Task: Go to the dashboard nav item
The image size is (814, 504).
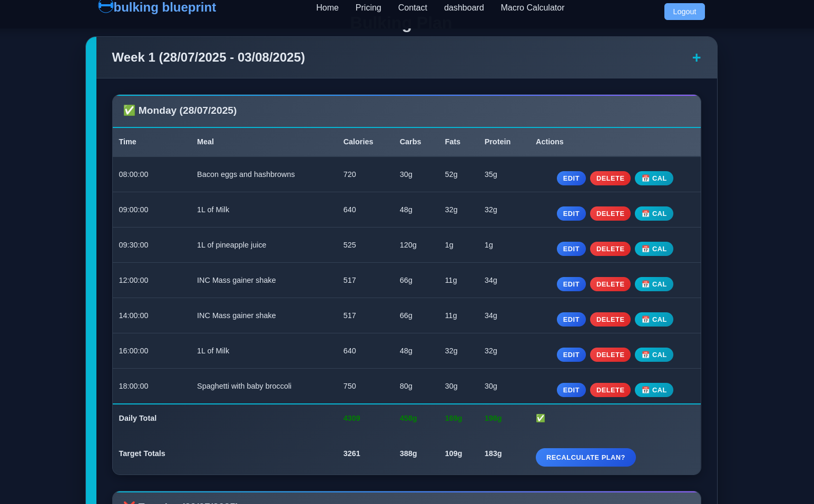Action: [x=464, y=8]
